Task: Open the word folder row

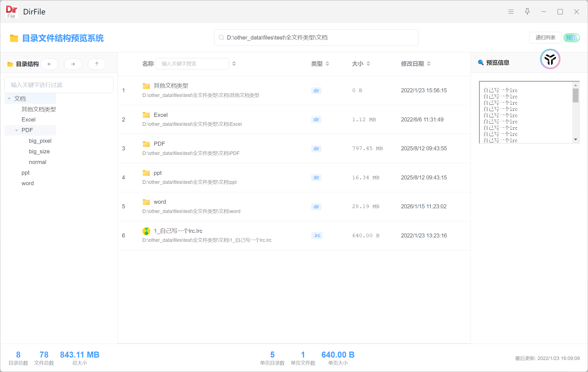Action: [x=160, y=202]
